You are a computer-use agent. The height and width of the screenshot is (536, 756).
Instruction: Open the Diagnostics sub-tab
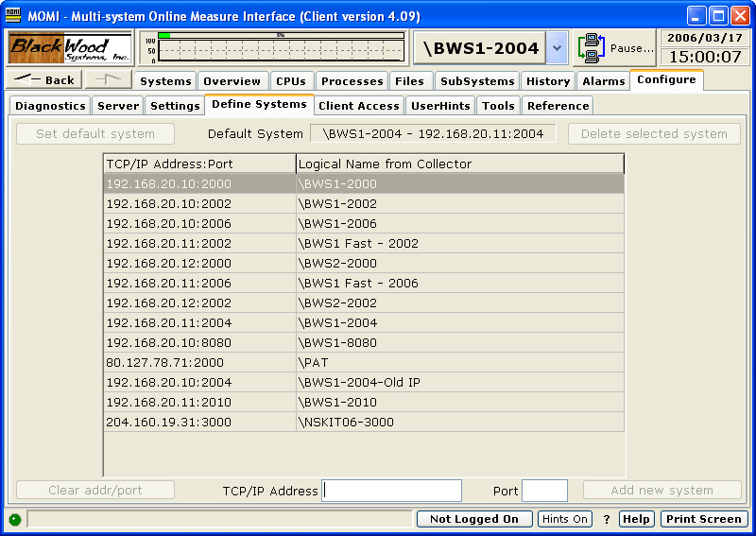point(50,106)
